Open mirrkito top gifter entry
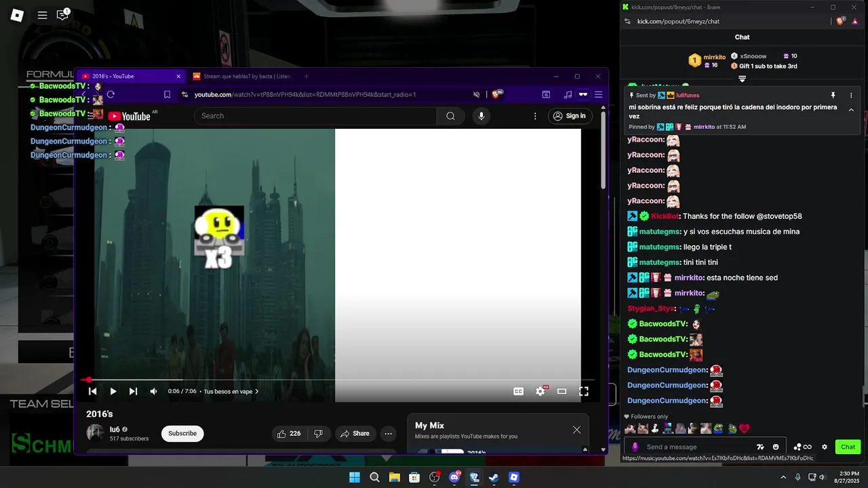 click(707, 61)
